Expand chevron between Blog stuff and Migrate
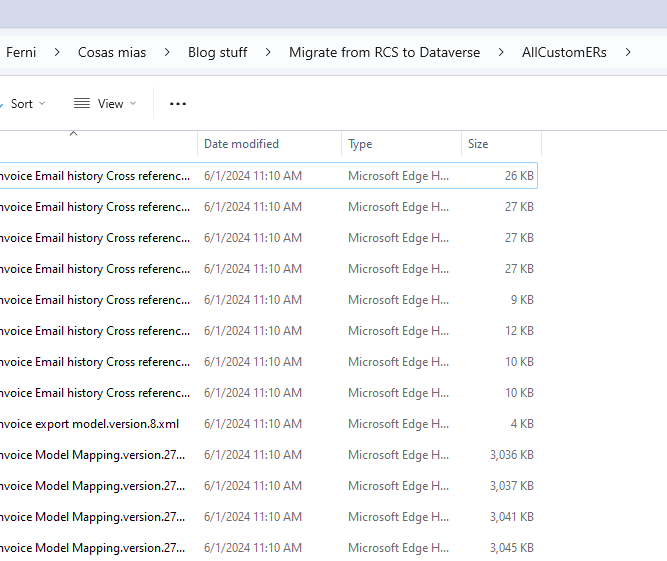 268,52
